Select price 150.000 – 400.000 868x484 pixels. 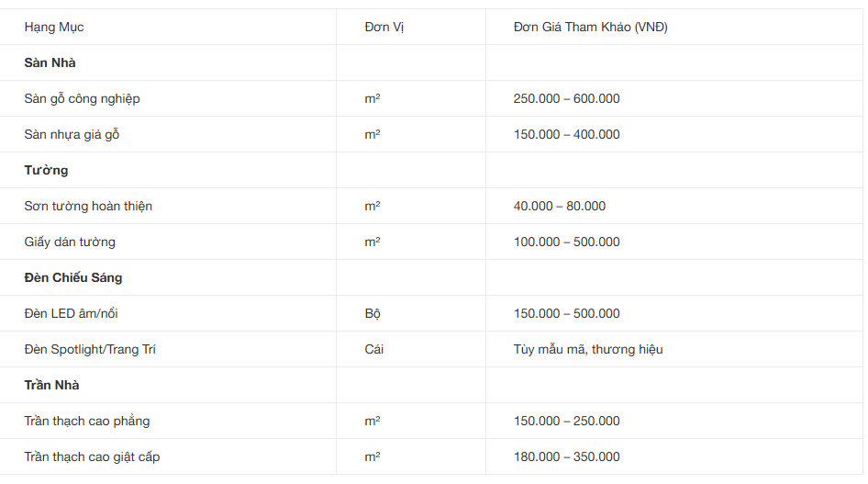click(566, 135)
